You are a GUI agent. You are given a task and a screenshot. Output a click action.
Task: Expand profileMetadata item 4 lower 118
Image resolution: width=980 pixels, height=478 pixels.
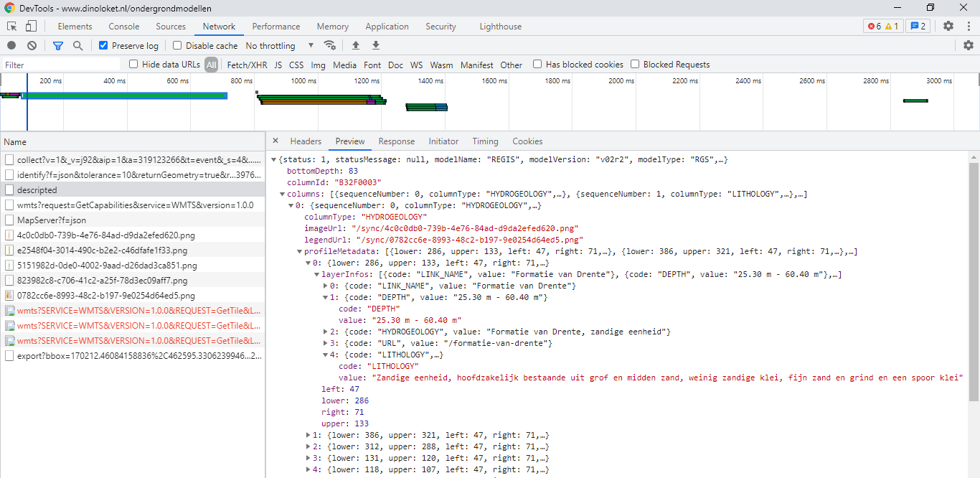pos(308,469)
